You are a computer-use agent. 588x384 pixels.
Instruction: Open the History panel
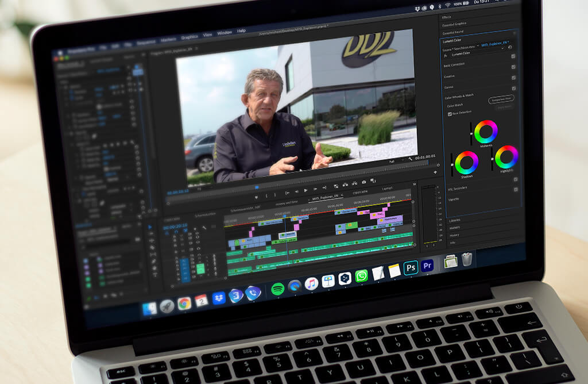454,235
